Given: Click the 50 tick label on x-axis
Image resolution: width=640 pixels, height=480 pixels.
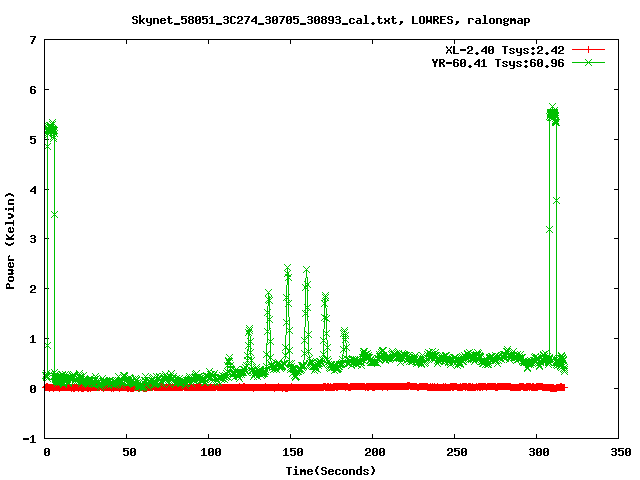Looking at the screenshot, I should click(128, 452).
